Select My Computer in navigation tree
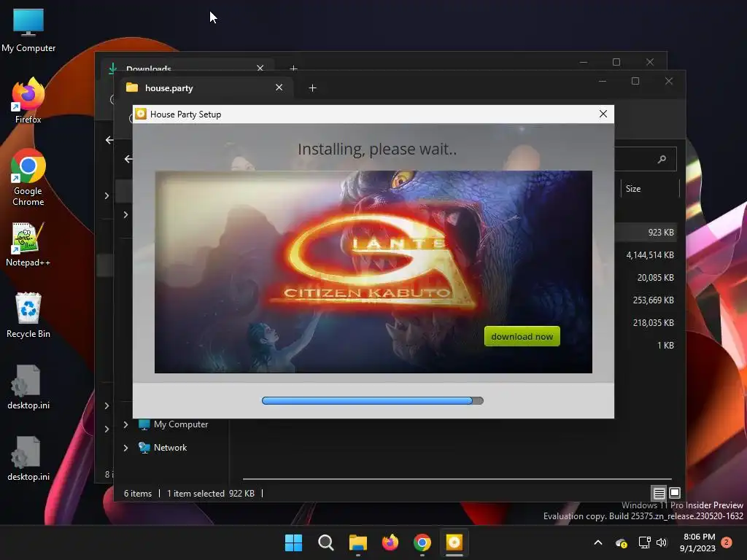747x560 pixels. tap(174, 424)
